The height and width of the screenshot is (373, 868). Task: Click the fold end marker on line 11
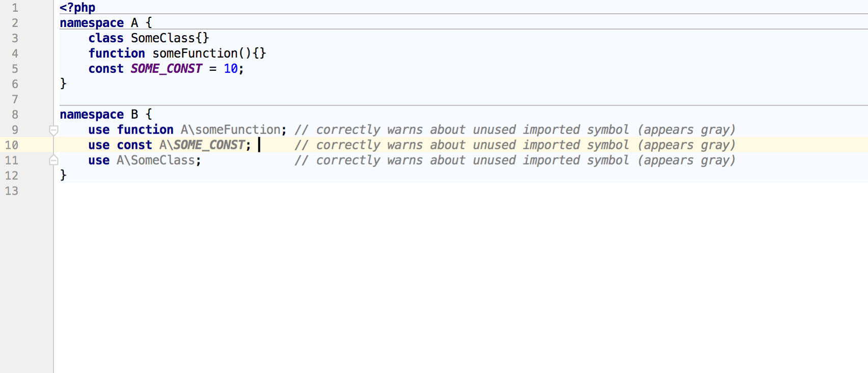[x=53, y=161]
